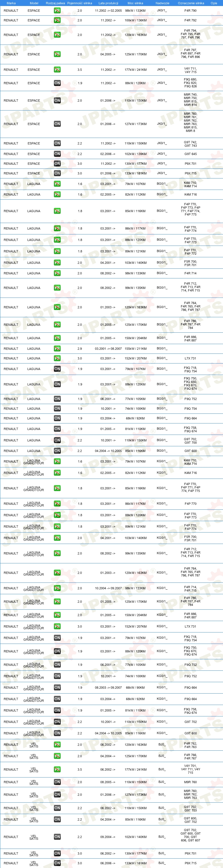Click the ON icon in the Espace P9X 715 row
Viewport: 223px width, 868px height.
tap(57, 173)
